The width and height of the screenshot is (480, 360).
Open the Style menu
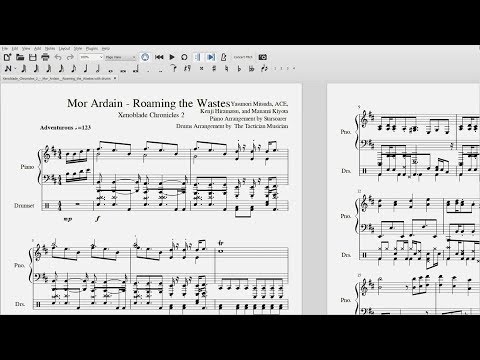coord(78,49)
